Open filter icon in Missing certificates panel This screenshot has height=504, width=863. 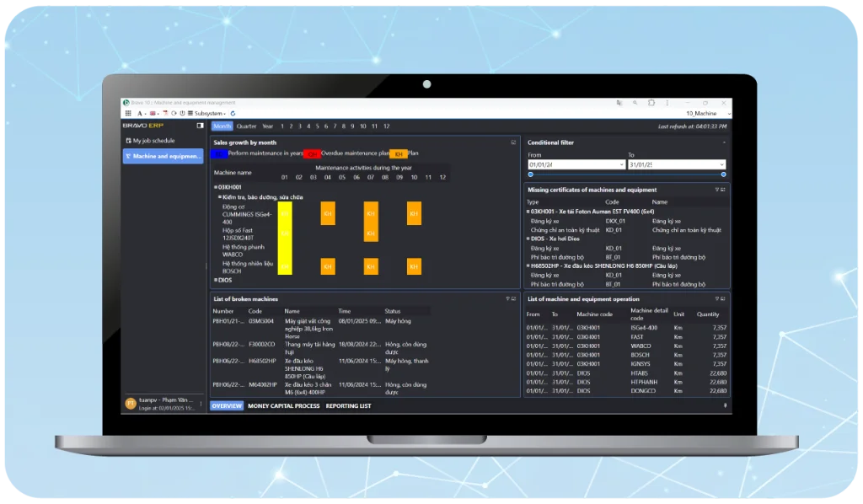[x=716, y=190]
